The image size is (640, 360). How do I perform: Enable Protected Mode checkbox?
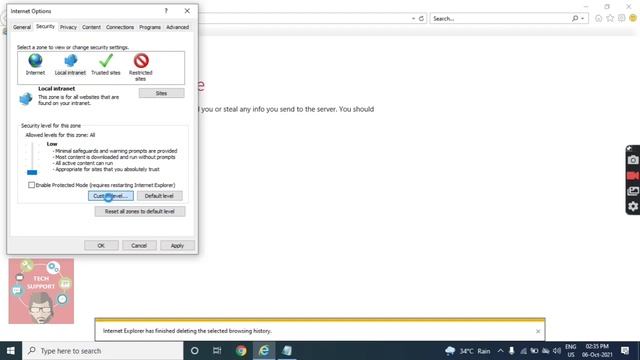(31, 185)
